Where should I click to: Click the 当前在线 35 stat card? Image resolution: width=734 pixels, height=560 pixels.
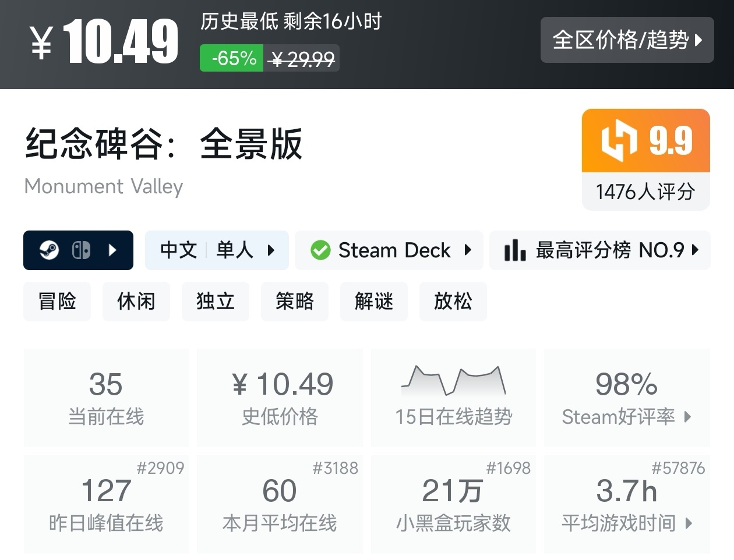[x=106, y=398]
